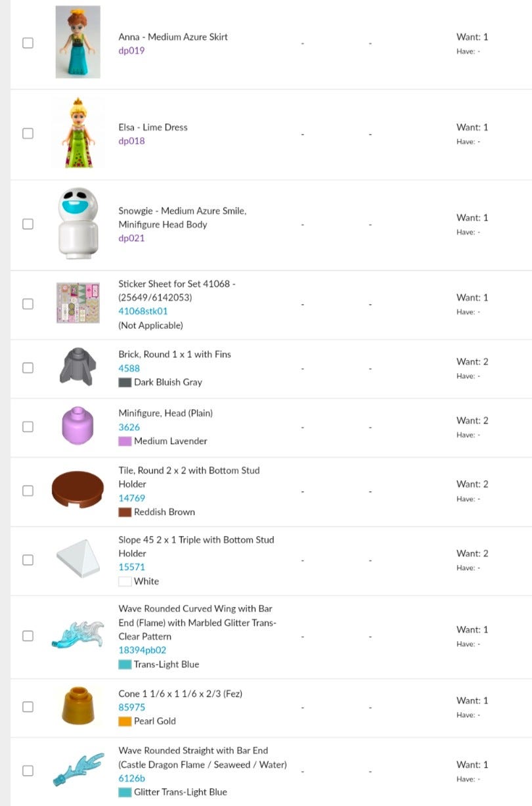Open the 18394pb02 part link

142,650
